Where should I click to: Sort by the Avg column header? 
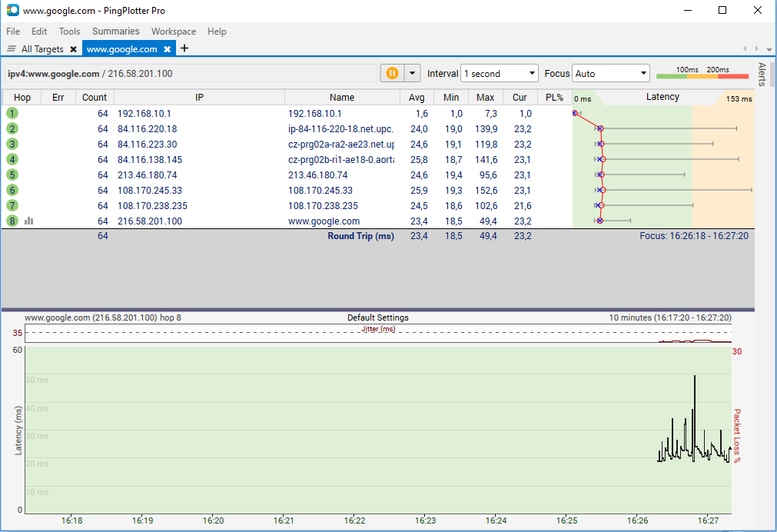(417, 98)
